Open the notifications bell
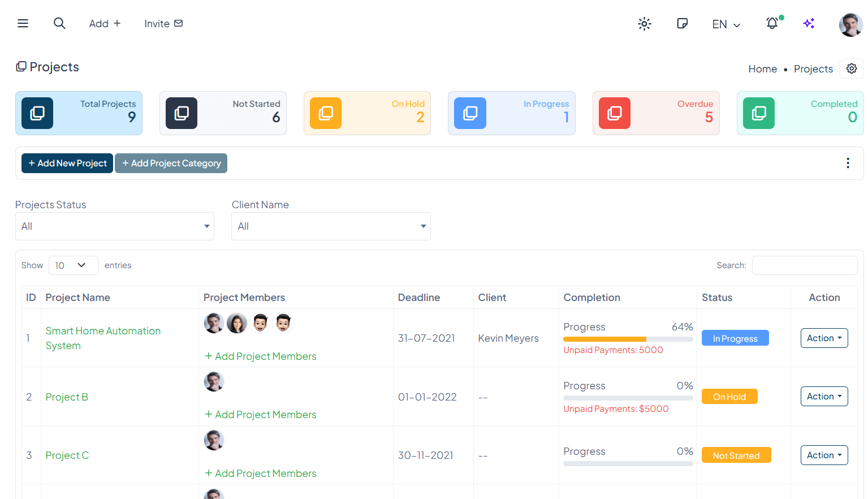This screenshot has height=499, width=868. pos(772,23)
